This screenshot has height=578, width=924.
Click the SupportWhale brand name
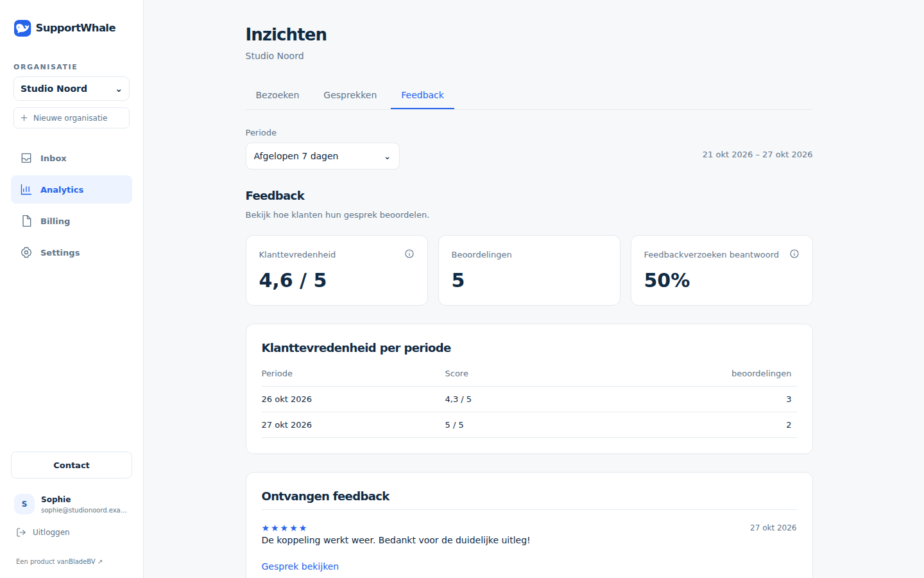(x=76, y=28)
